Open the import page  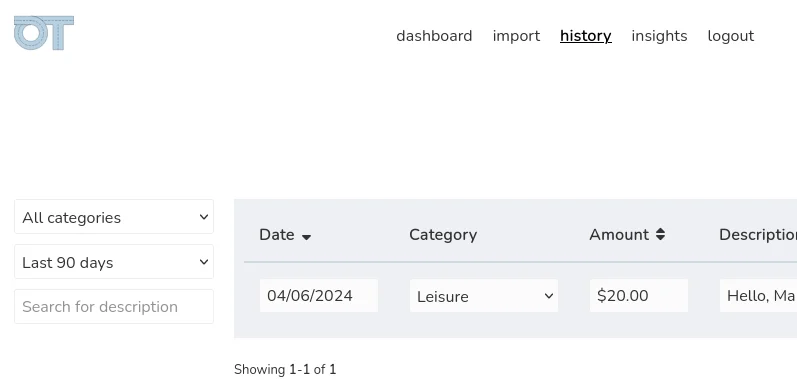point(516,36)
